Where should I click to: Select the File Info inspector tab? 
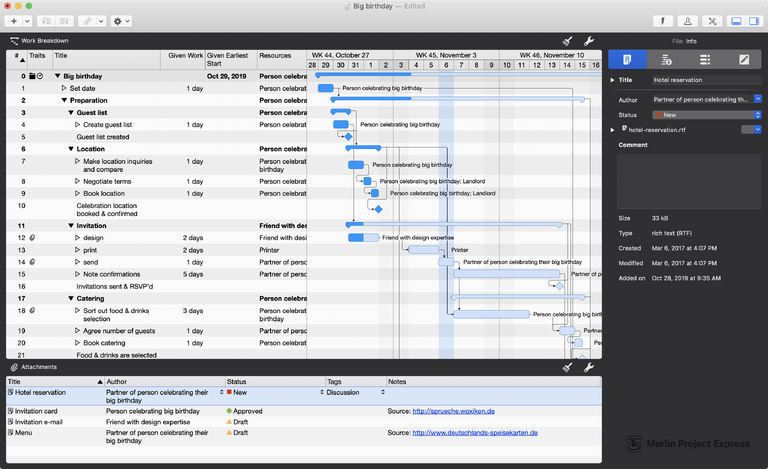(627, 60)
